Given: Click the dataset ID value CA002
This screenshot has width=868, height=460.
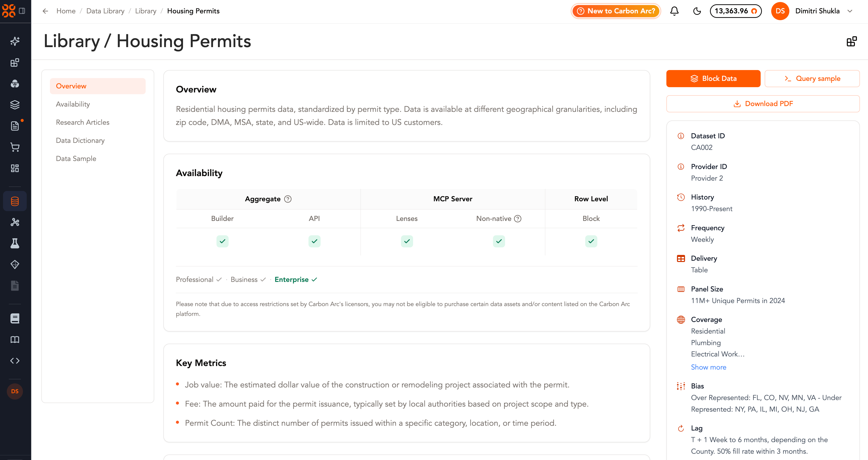Looking at the screenshot, I should pyautogui.click(x=702, y=147).
